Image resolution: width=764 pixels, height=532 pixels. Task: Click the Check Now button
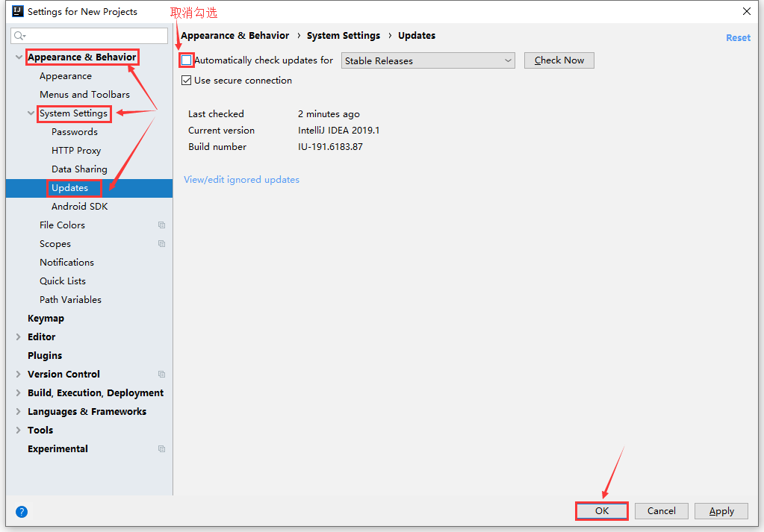[x=559, y=60]
